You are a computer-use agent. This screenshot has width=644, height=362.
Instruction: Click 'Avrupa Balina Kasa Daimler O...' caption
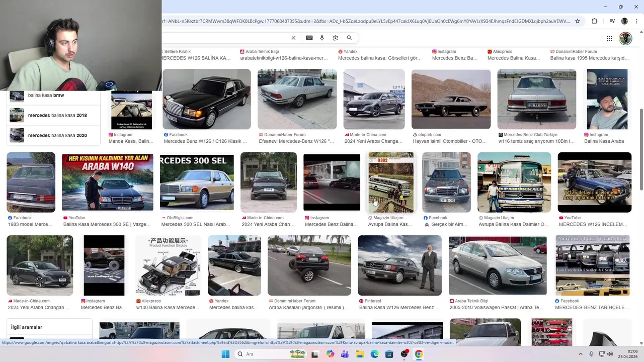point(514,224)
